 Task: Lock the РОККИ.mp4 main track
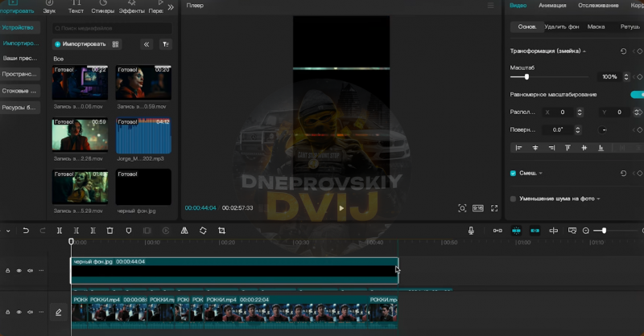7,312
